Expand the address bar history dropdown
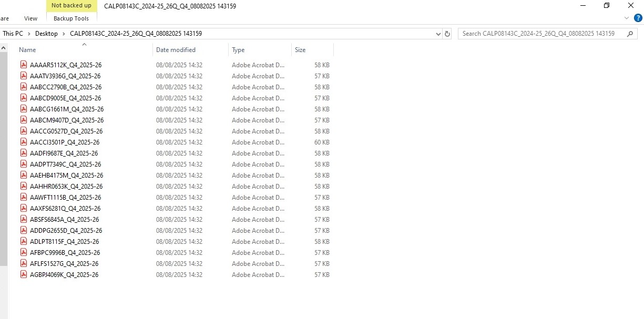644x319 pixels. click(x=438, y=34)
